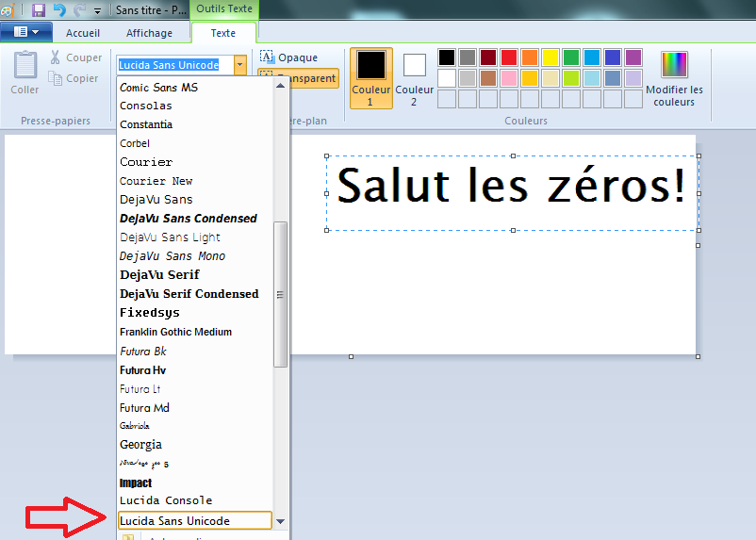Click font list scroll up arrow
The image size is (756, 540).
tap(280, 86)
